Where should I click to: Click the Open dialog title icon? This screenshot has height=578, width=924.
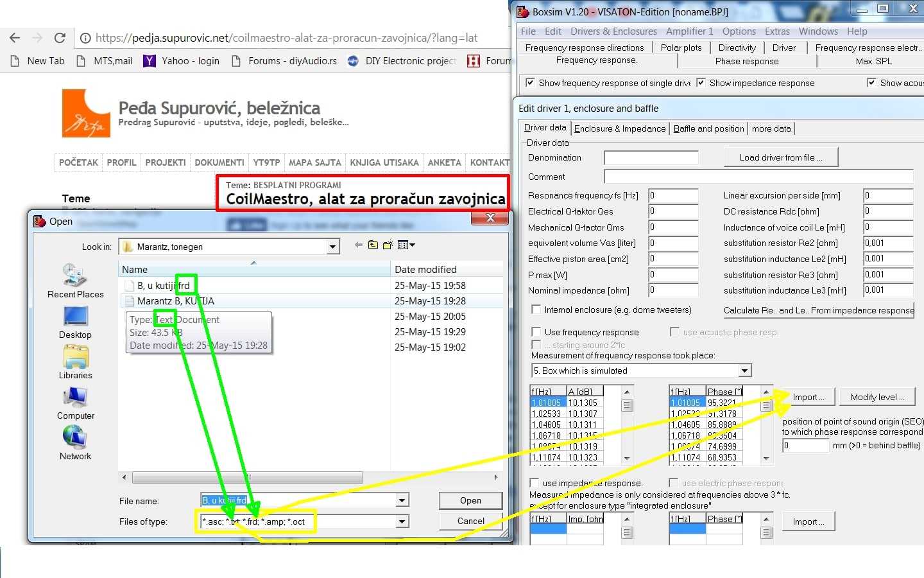point(40,221)
